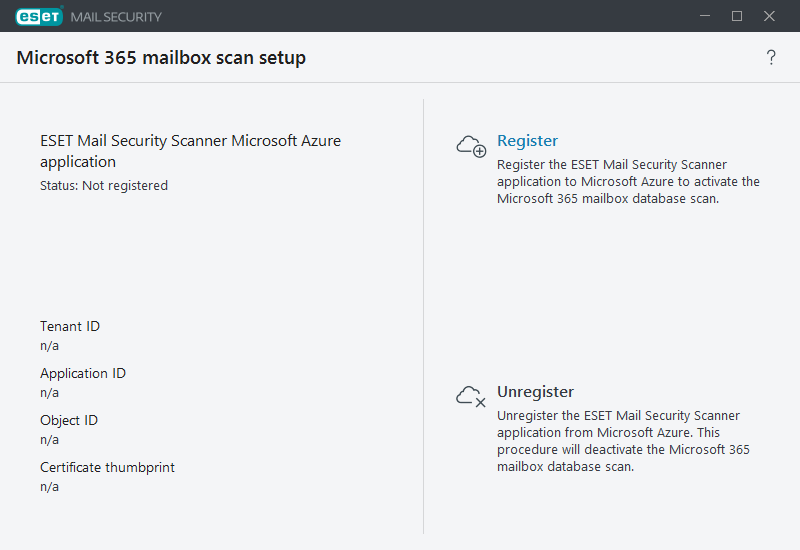Click the n/a value under Application ID
The image size is (800, 550).
coord(50,392)
